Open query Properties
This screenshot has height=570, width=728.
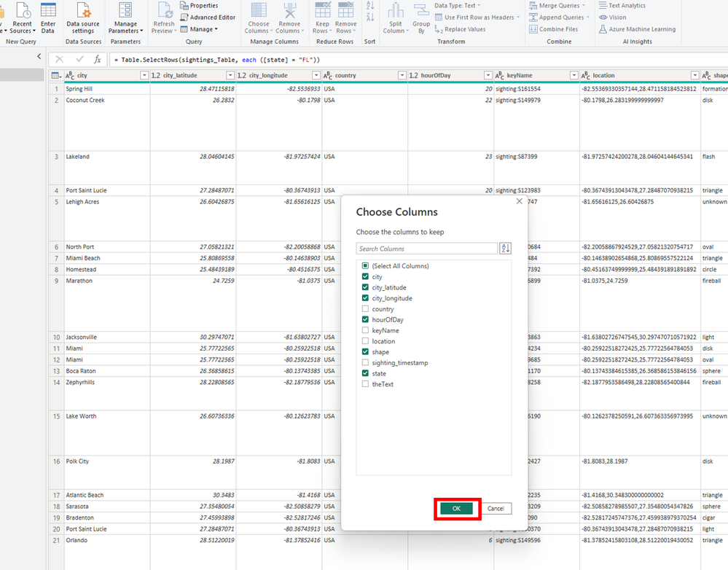click(199, 6)
